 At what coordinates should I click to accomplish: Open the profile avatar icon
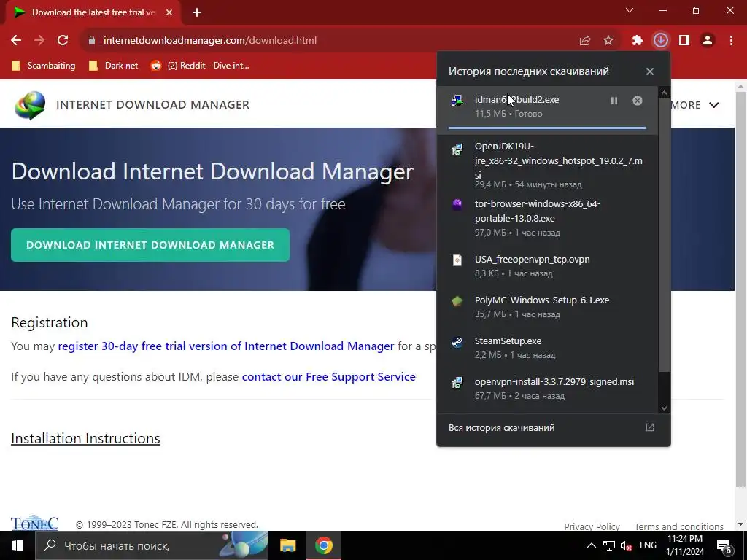pos(708,41)
